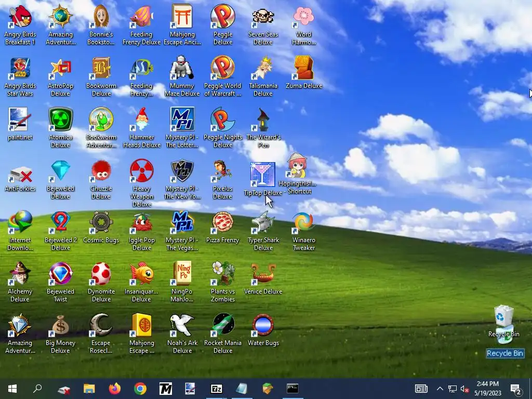Open the Windows Start menu
Viewport: 532px width, 399px height.
pyautogui.click(x=12, y=389)
